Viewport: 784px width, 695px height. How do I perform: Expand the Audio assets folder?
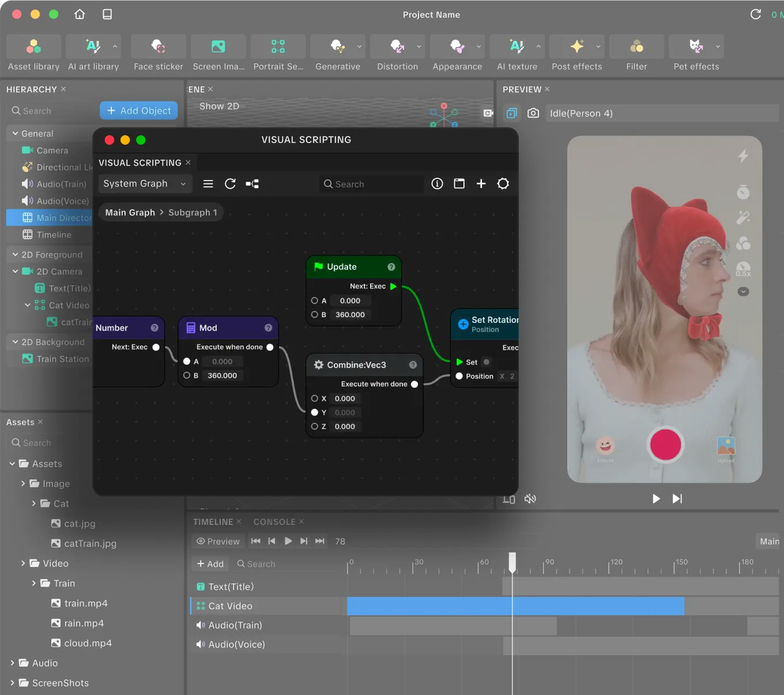coord(12,663)
